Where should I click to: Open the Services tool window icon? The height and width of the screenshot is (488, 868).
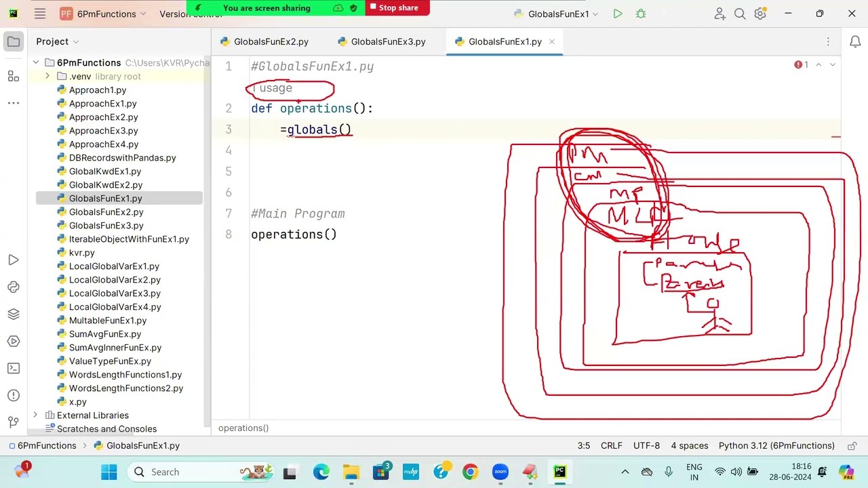(x=14, y=342)
